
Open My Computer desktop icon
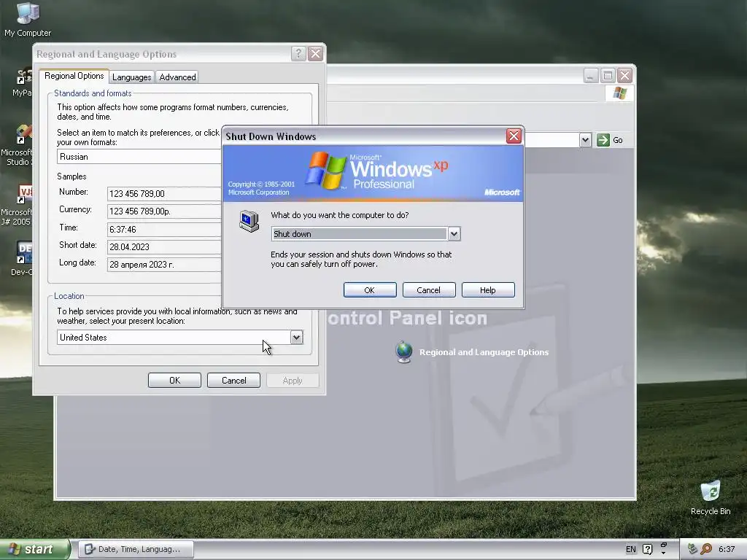[x=28, y=19]
